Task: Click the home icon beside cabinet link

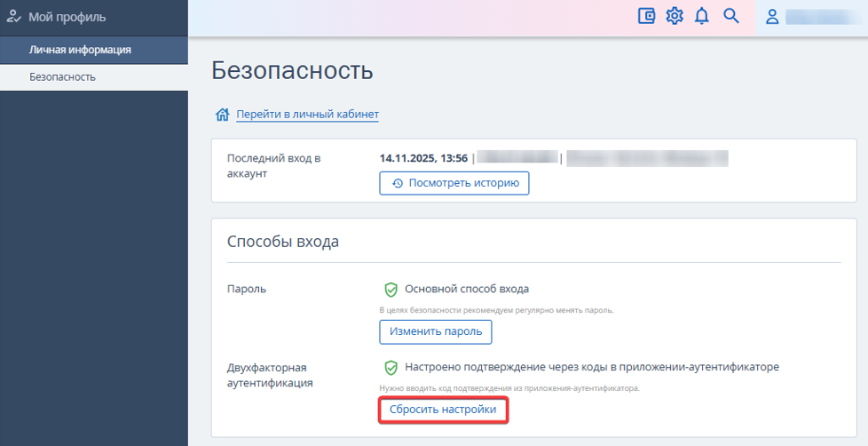Action: tap(222, 115)
